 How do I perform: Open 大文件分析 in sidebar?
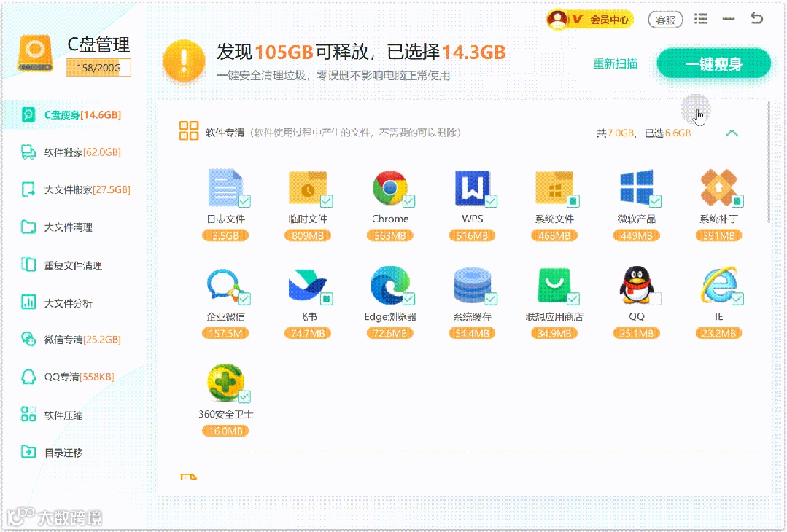point(74,303)
